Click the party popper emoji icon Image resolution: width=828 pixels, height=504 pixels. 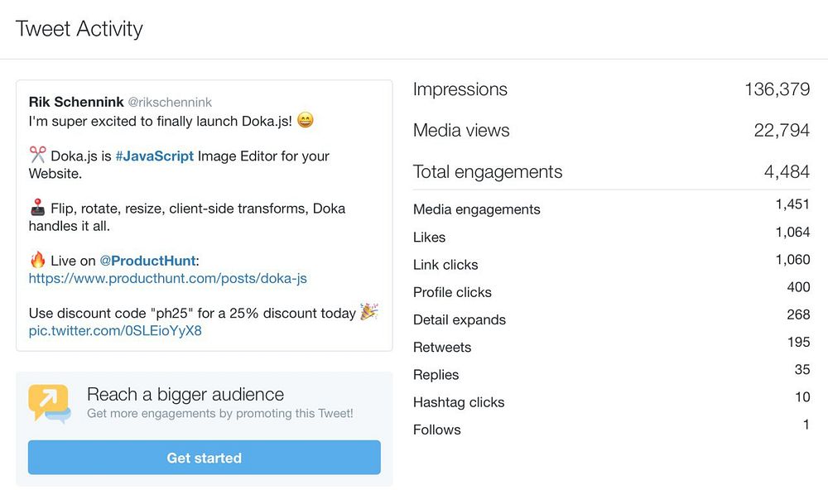(x=369, y=312)
